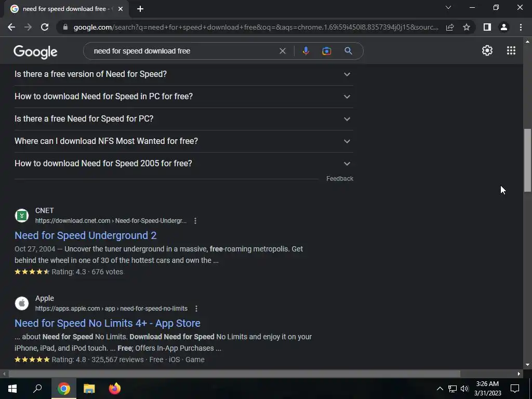Open more options for the CNET result

(x=195, y=221)
